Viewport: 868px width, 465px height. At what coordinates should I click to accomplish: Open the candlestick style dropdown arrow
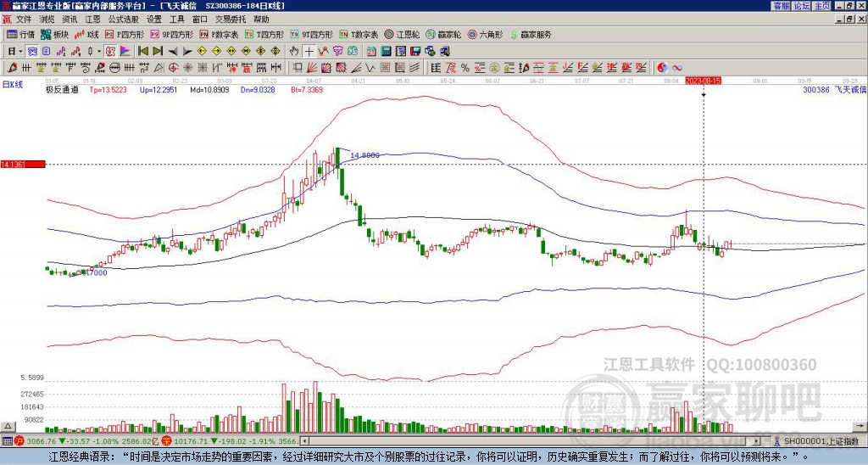(99, 52)
